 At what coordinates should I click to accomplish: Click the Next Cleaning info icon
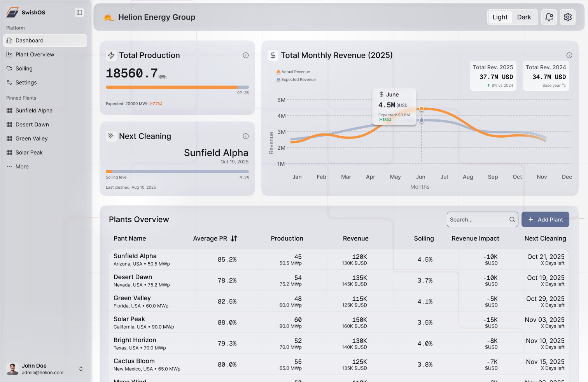[246, 136]
